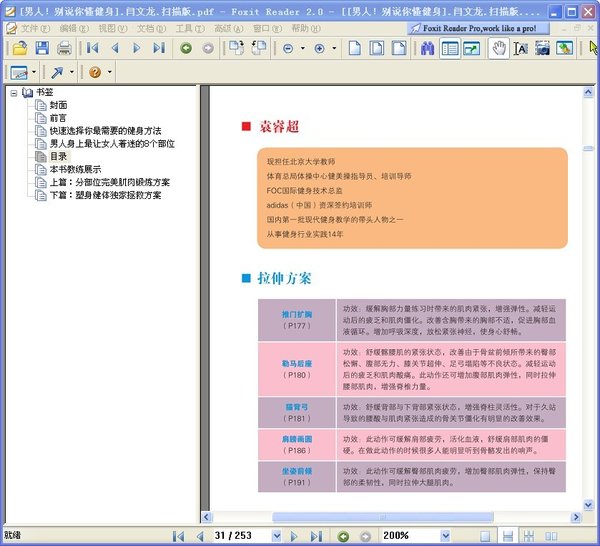The width and height of the screenshot is (600, 546).
Task: Activate the snapshot camera tool
Action: [542, 49]
